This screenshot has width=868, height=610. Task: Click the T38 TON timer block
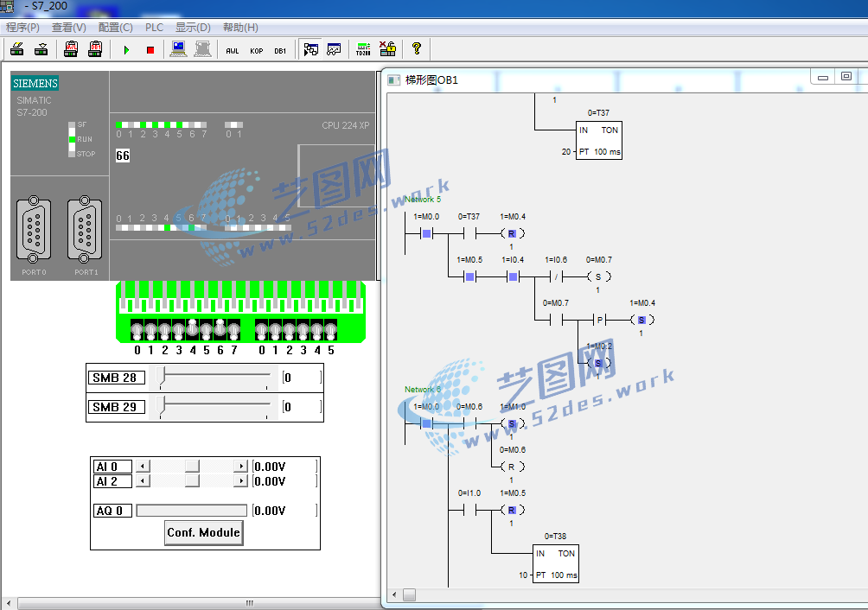tap(557, 563)
